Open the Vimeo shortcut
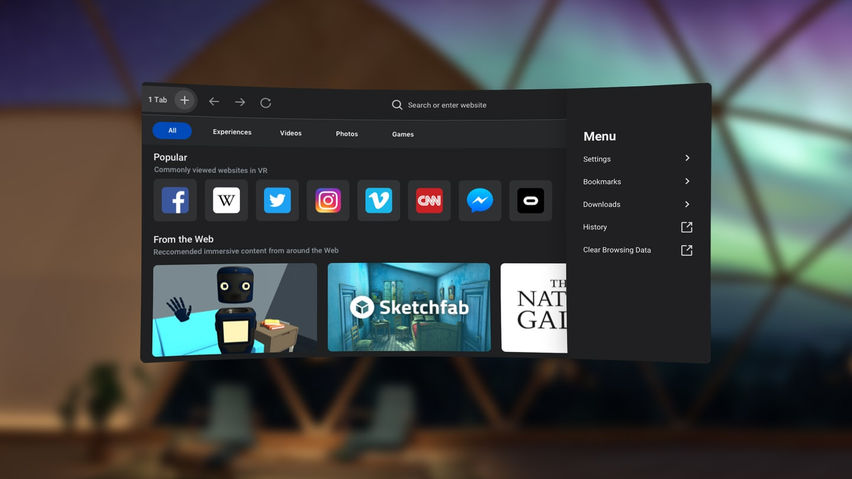 pyautogui.click(x=379, y=200)
